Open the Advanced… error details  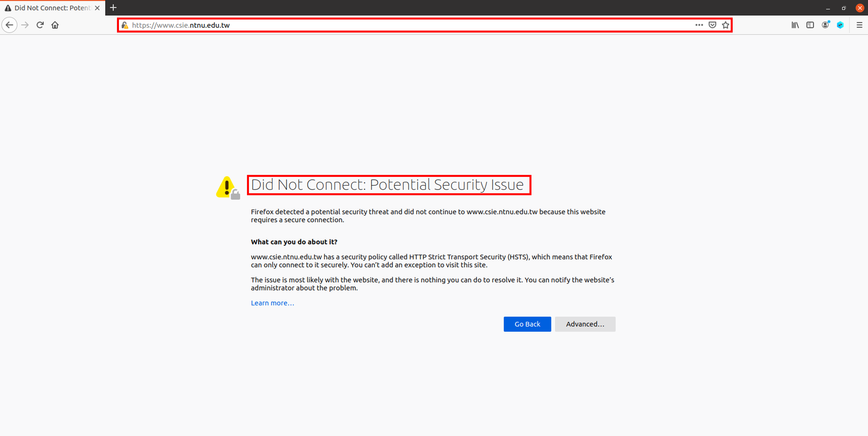tap(585, 324)
